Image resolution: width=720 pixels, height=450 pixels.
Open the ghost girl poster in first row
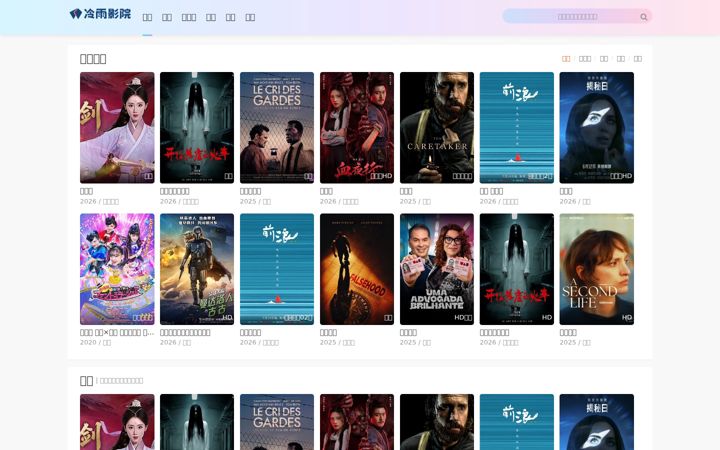point(197,128)
